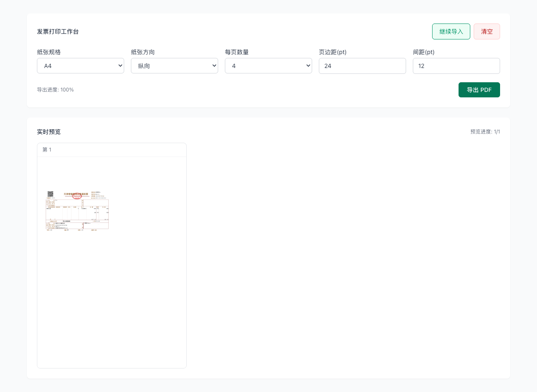Open the 每页数量 dropdown showing 4
Viewport: 537px width, 392px height.
pyautogui.click(x=268, y=66)
